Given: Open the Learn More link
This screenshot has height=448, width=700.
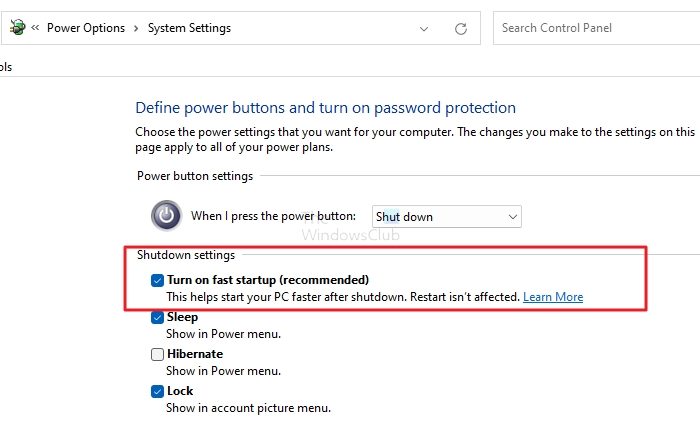Looking at the screenshot, I should coord(552,297).
